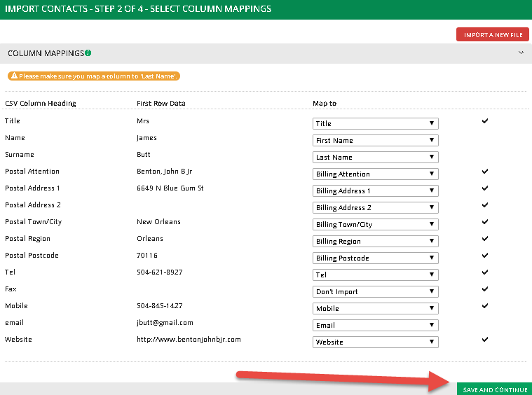Screen dimensions: 532x395
Task: Open the Billing Address 1 mapping dropdown
Action: 376,190
